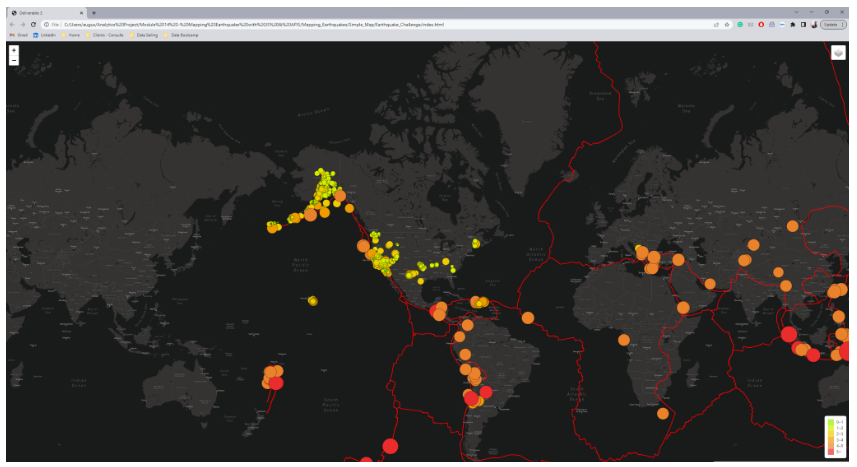Open the LinkedIn bookmark
Screen dimensions: 857x467
tap(44, 35)
